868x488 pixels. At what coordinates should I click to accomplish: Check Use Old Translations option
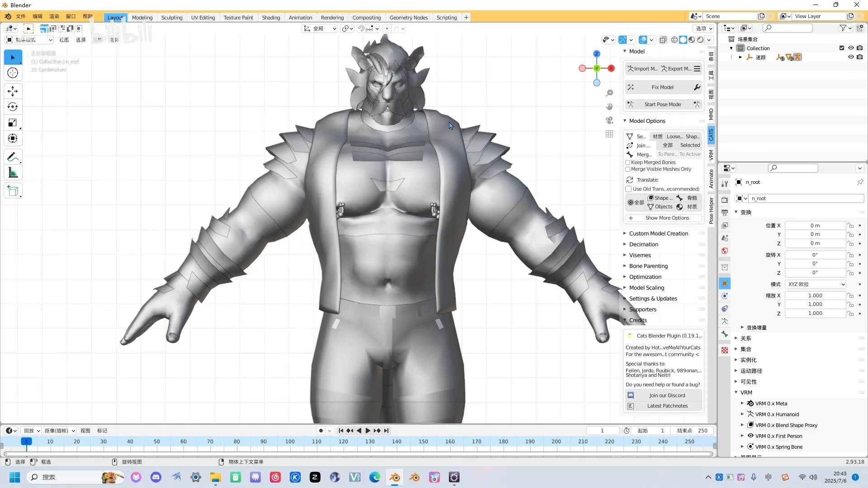tap(628, 189)
